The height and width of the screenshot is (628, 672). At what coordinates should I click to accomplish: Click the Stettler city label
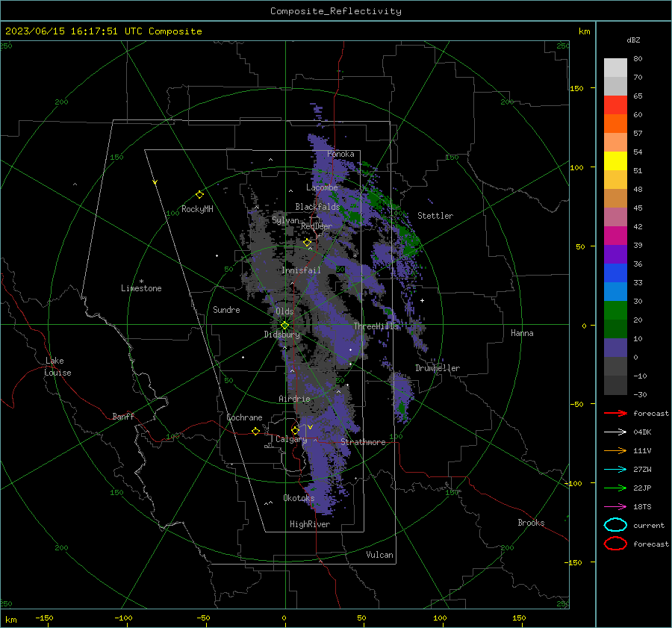coord(435,216)
